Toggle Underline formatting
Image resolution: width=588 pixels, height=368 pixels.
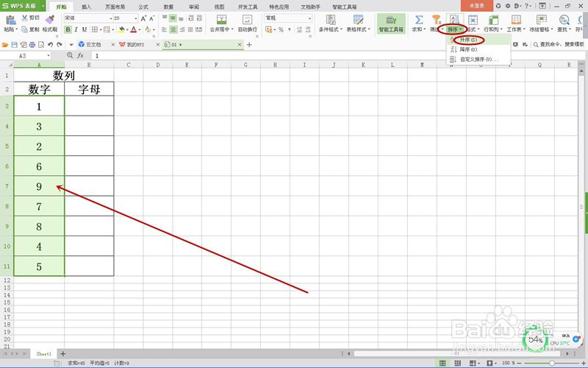tap(85, 29)
